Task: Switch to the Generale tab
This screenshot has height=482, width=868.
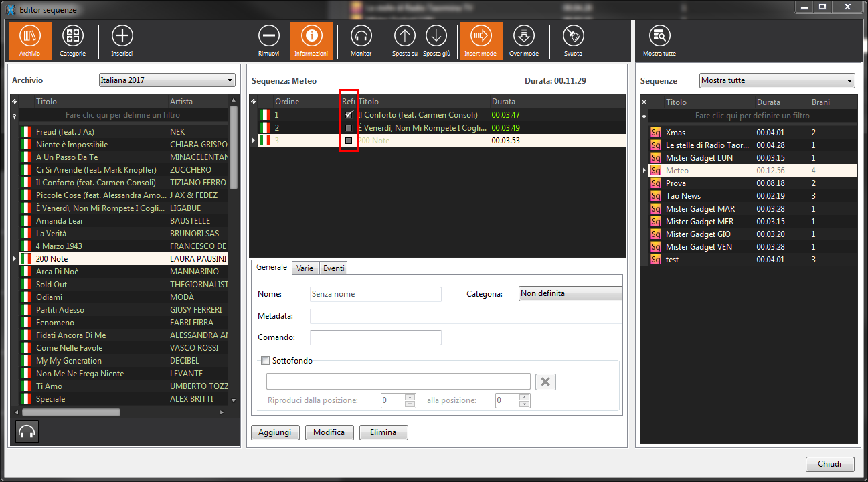Action: [x=272, y=267]
